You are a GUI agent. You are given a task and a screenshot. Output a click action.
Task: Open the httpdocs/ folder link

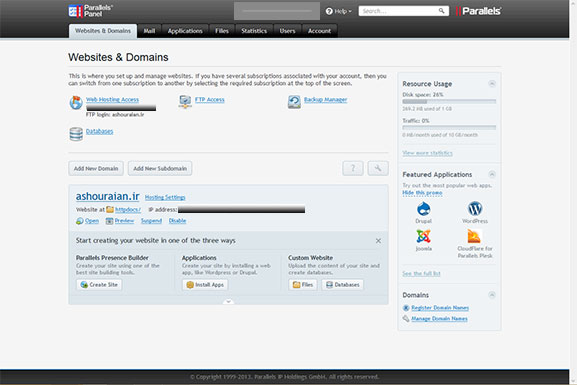coord(128,209)
